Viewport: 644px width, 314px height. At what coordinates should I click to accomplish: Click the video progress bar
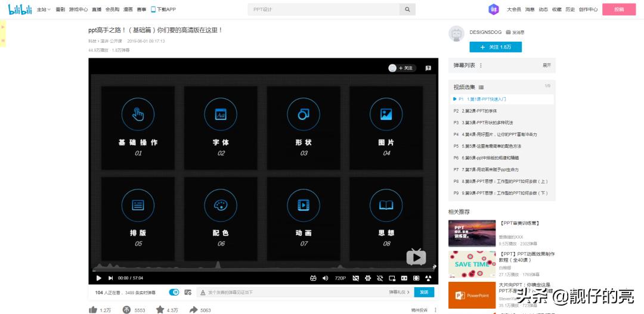(263, 271)
